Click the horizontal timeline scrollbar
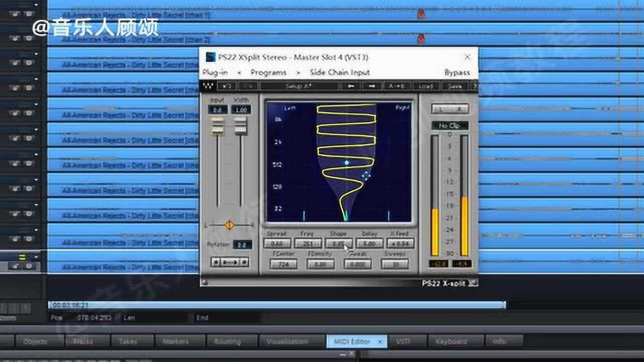The height and width of the screenshot is (362, 644). [x=277, y=305]
